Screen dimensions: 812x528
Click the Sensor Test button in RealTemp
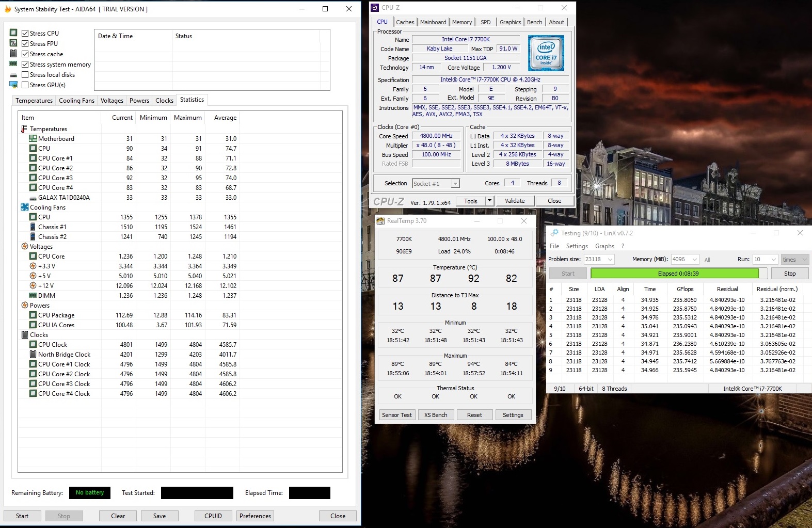click(397, 415)
